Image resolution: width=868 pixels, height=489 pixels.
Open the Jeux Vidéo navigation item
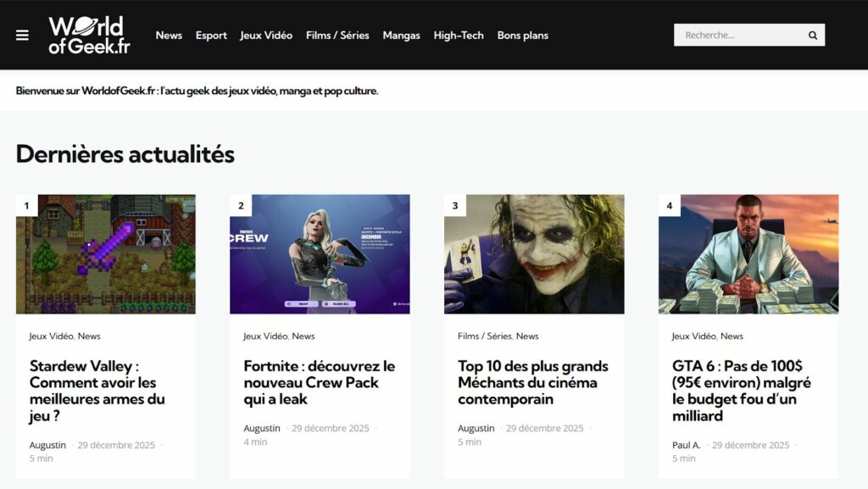click(x=266, y=36)
